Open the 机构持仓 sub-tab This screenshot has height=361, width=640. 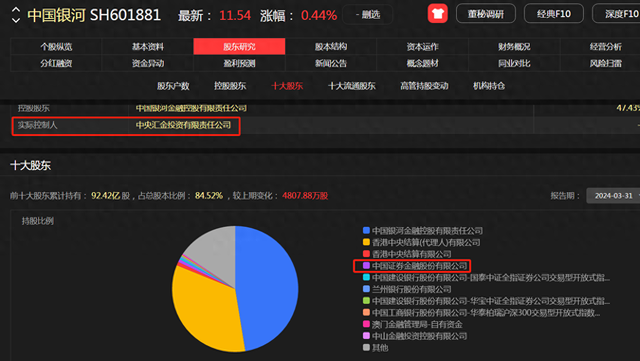[x=489, y=86]
